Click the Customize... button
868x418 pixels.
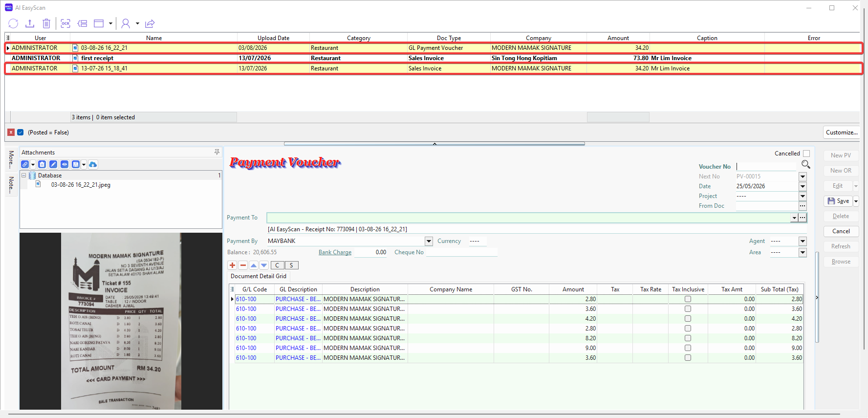(x=842, y=132)
